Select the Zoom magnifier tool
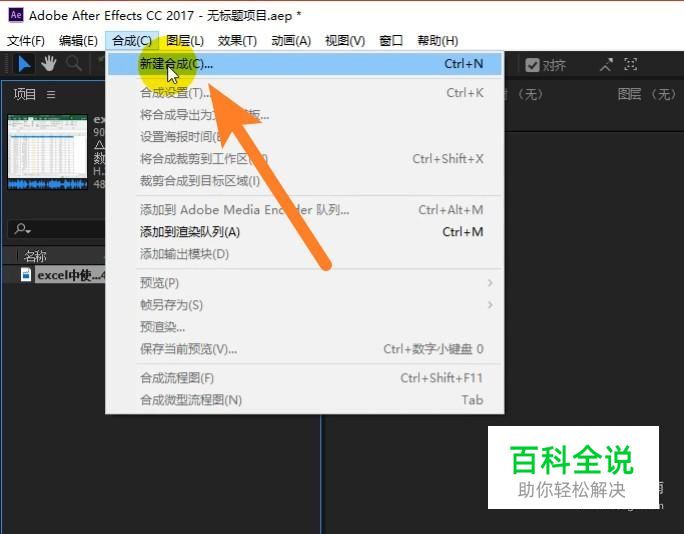The image size is (684, 534). 74,64
